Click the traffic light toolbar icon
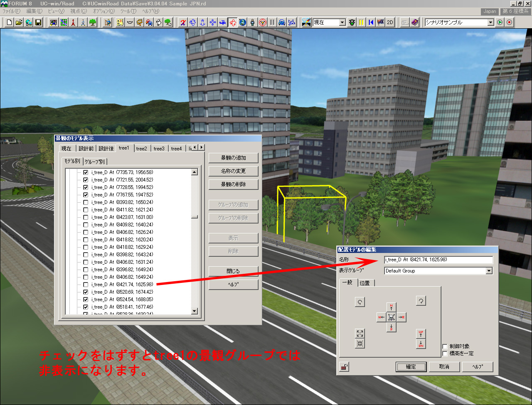This screenshot has height=405, width=532. (x=352, y=22)
